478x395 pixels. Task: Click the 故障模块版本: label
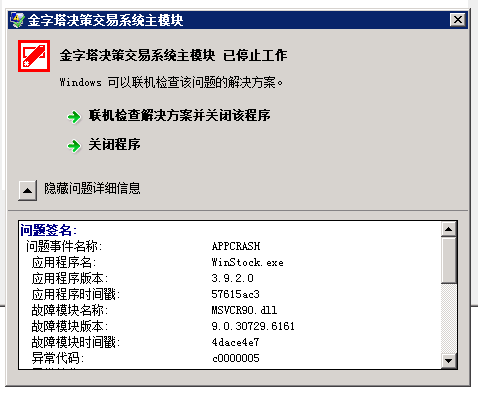click(70, 327)
